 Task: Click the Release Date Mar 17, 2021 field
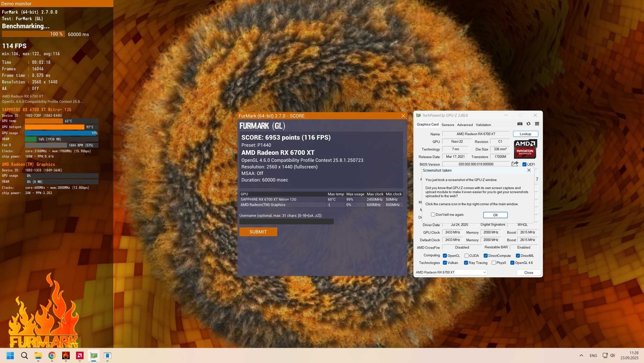pos(455,157)
